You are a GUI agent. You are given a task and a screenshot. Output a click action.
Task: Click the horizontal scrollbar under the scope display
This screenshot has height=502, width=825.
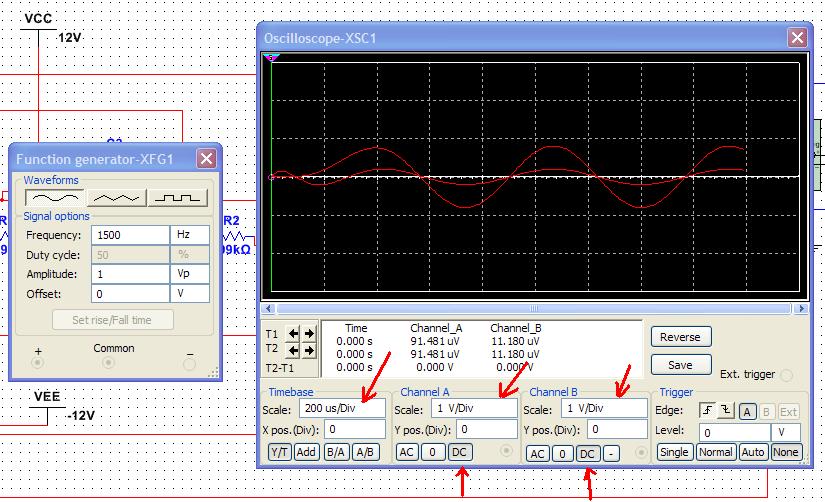point(533,309)
